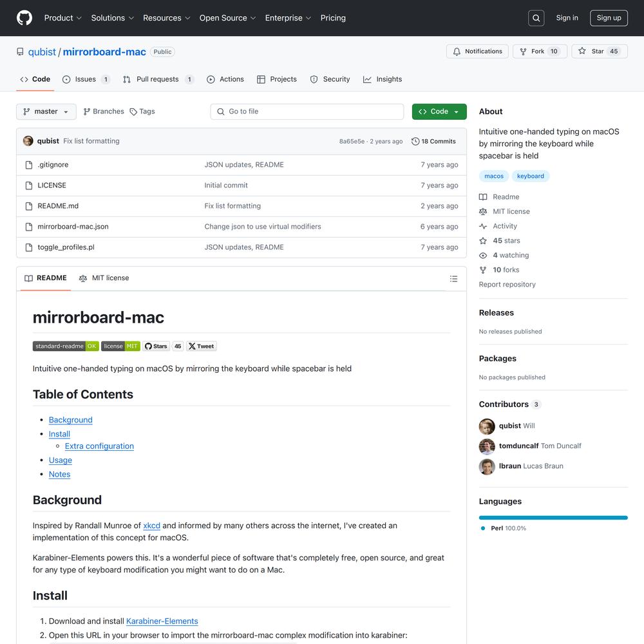The height and width of the screenshot is (644, 644).
Task: Click the keyboard topic tag
Action: pos(530,176)
